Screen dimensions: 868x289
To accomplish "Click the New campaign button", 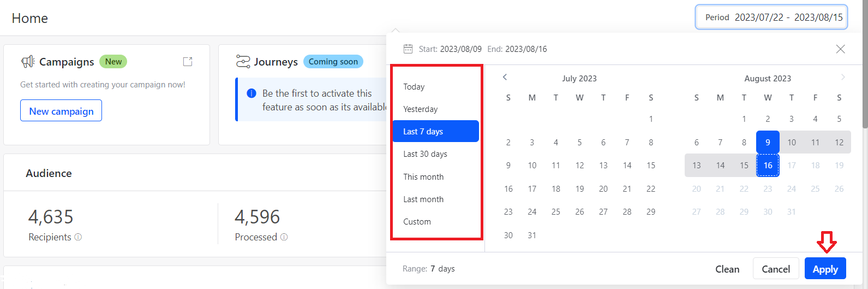I will 61,111.
